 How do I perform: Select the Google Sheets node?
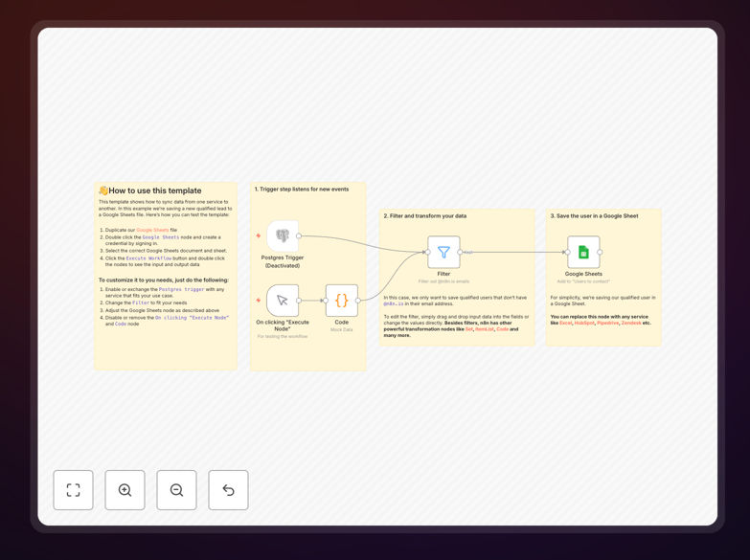point(583,252)
